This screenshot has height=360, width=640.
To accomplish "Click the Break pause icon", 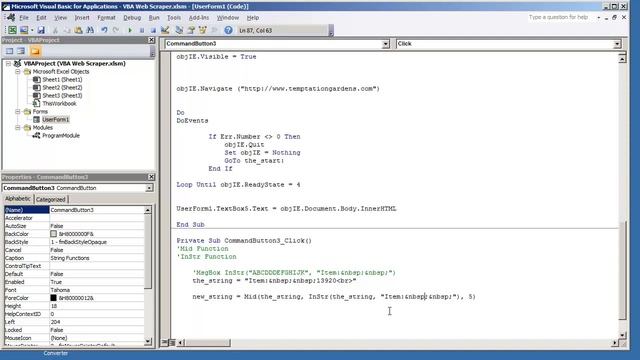I will [x=142, y=30].
